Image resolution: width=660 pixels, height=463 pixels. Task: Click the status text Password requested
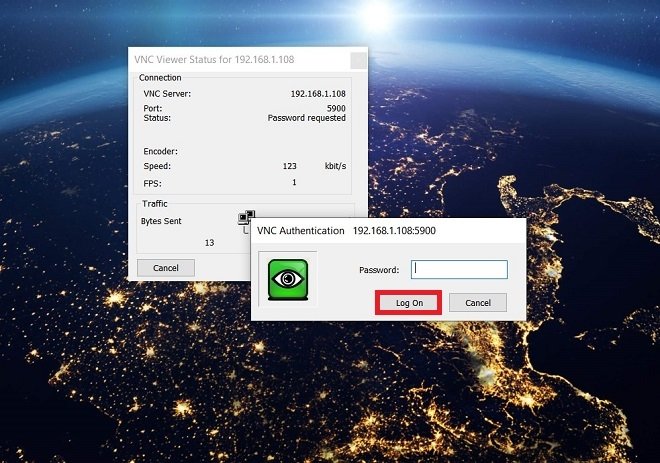click(x=306, y=118)
